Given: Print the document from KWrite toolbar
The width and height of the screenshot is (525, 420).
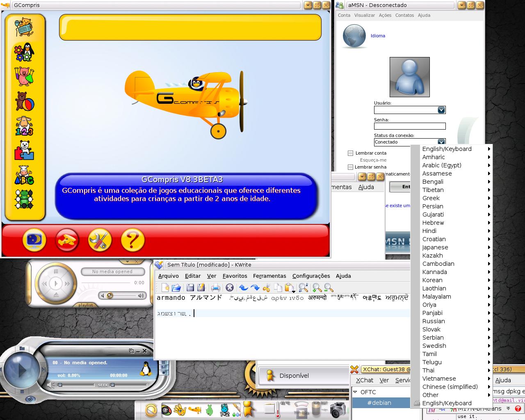Looking at the screenshot, I should (215, 288).
